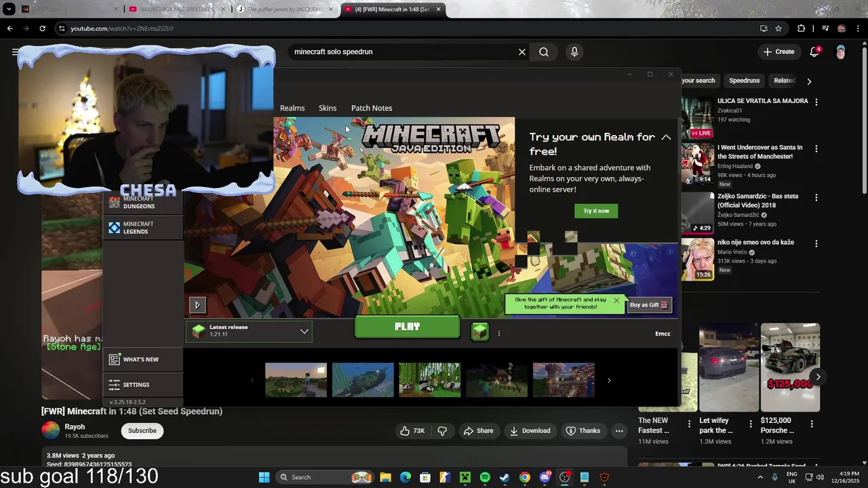Open bamboo jungle screenshot thumbnail
This screenshot has width=868, height=488.
pos(429,380)
